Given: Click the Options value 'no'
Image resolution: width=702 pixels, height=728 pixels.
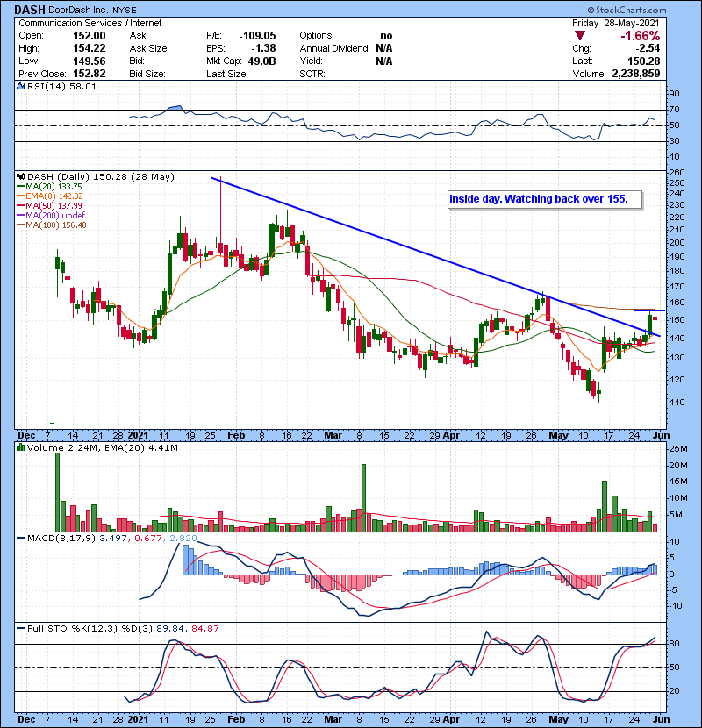Looking at the screenshot, I should pyautogui.click(x=386, y=36).
